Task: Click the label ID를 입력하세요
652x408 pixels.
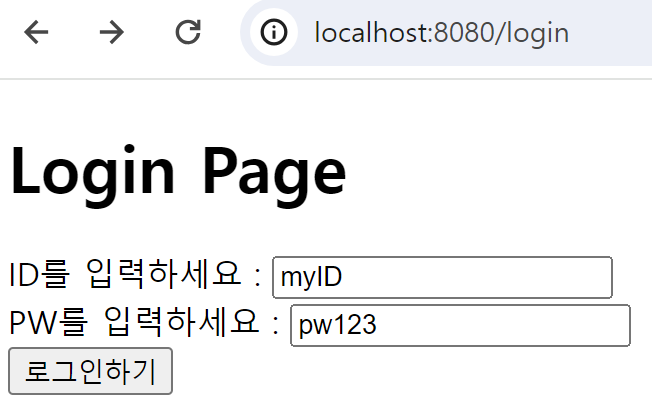Action: pyautogui.click(x=135, y=274)
